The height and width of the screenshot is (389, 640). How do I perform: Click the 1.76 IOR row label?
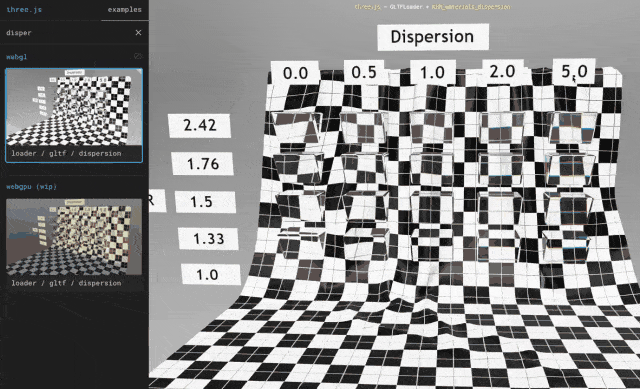tap(203, 164)
